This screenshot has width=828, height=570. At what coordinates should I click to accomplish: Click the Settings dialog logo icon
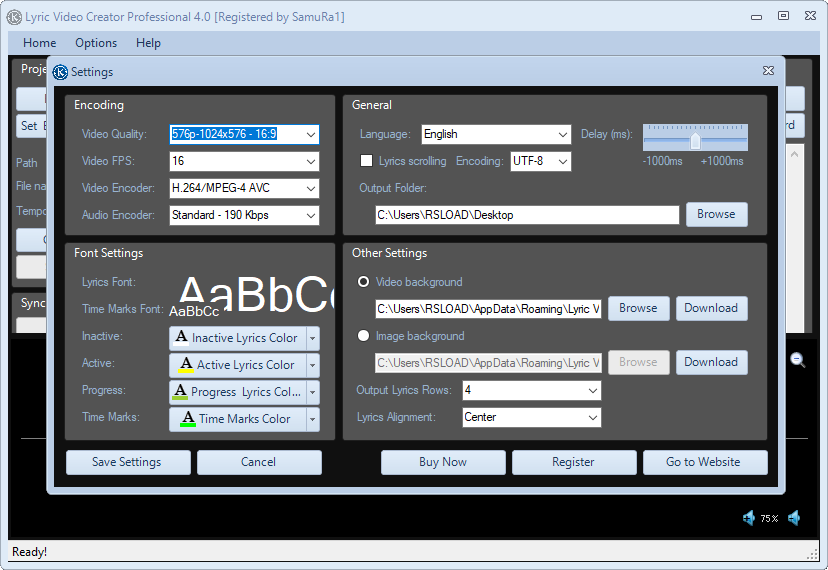point(60,72)
